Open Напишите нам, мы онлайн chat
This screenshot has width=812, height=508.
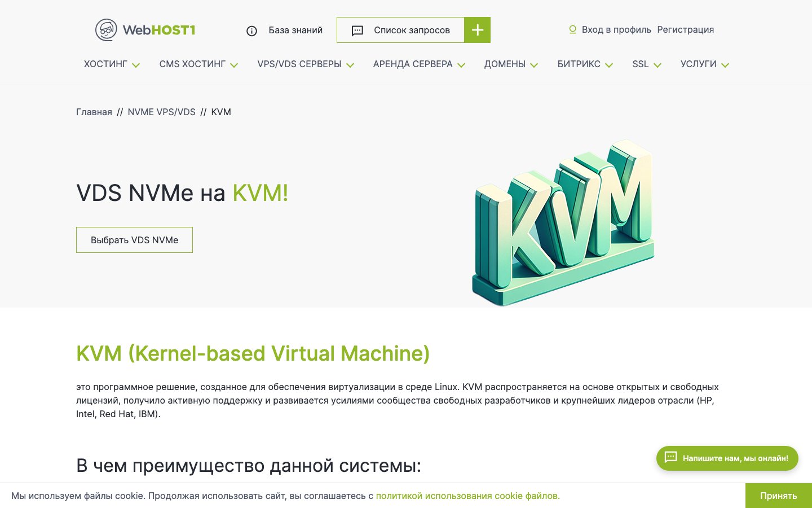[727, 458]
